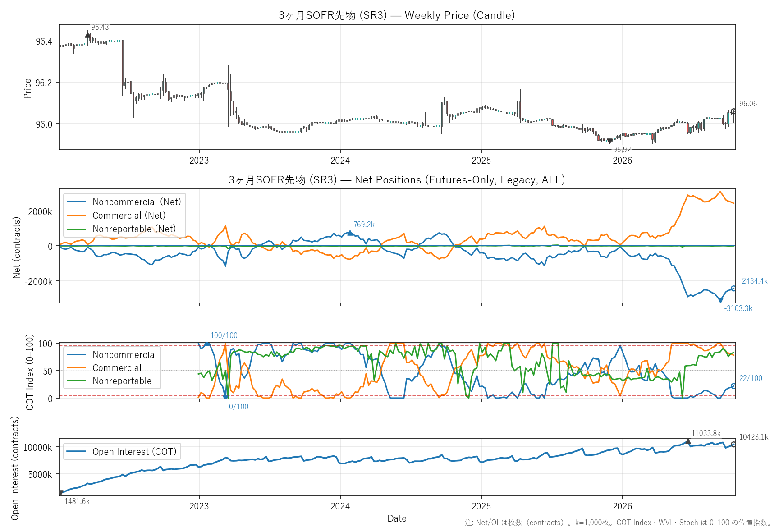Click the COT Index (0–100) axis label
This screenshot has height=532, width=779.
(x=30, y=372)
